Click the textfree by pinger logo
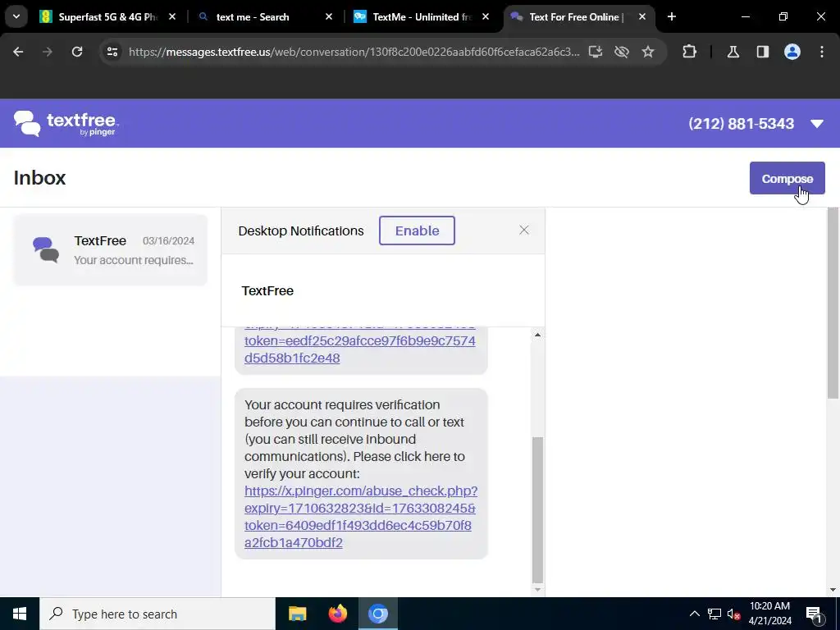 tap(66, 124)
